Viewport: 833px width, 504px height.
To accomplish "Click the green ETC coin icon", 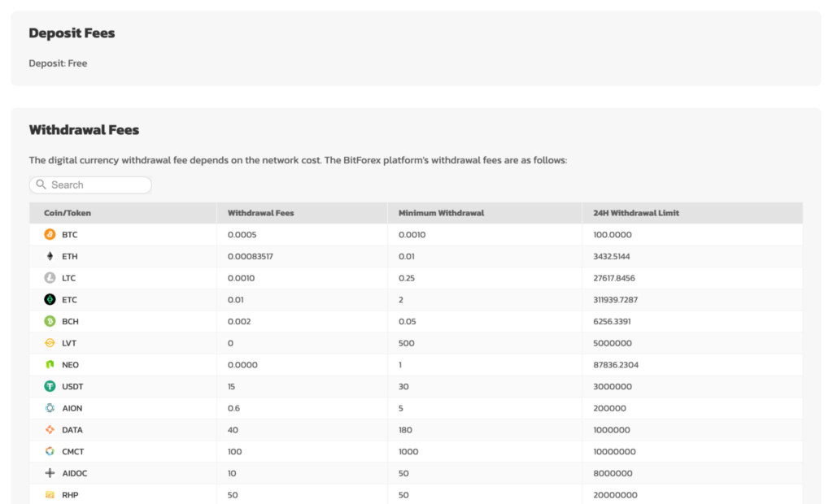I will 50,300.
